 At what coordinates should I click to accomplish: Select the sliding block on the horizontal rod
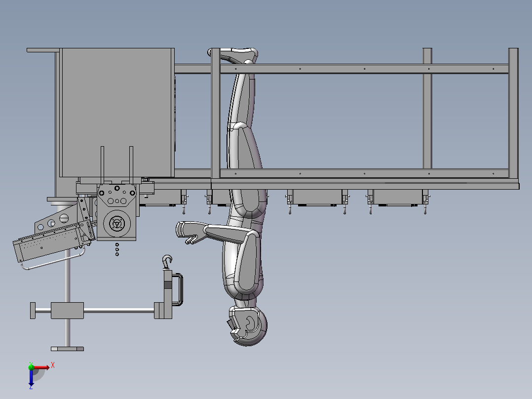click(x=67, y=311)
